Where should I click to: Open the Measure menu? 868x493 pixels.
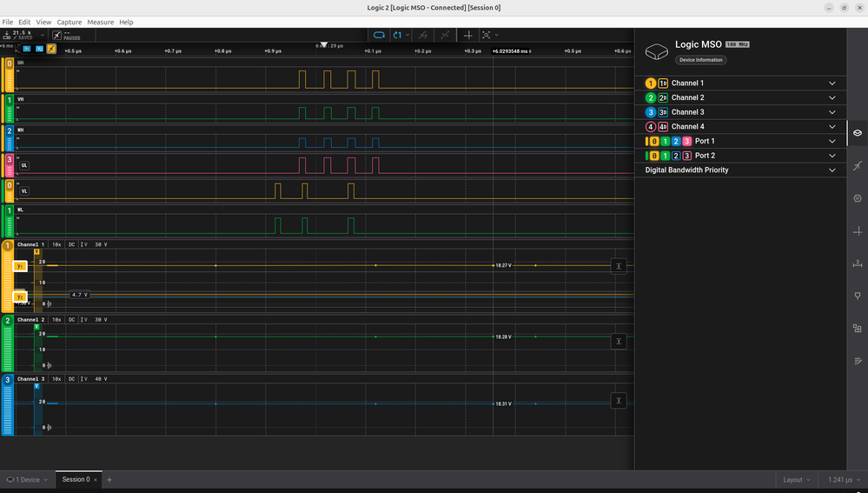(x=100, y=22)
